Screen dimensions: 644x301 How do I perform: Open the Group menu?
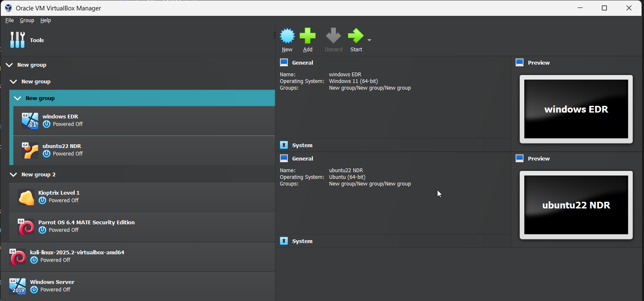pos(27,20)
